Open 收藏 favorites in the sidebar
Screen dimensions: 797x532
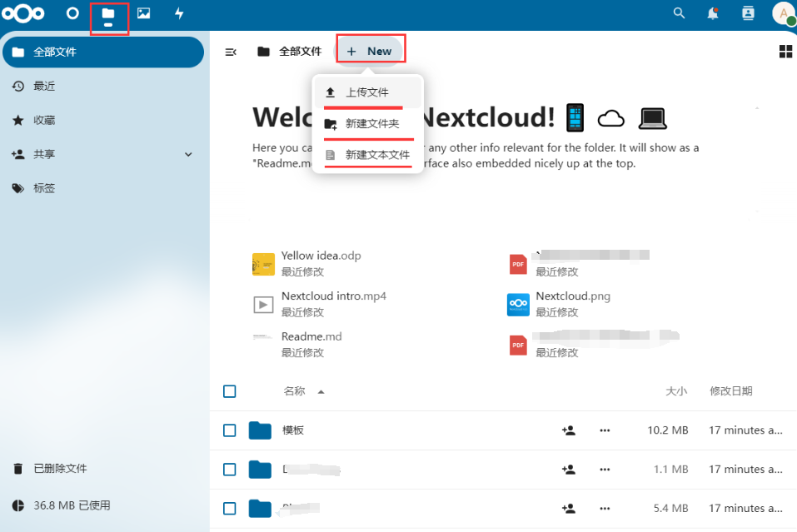103,120
